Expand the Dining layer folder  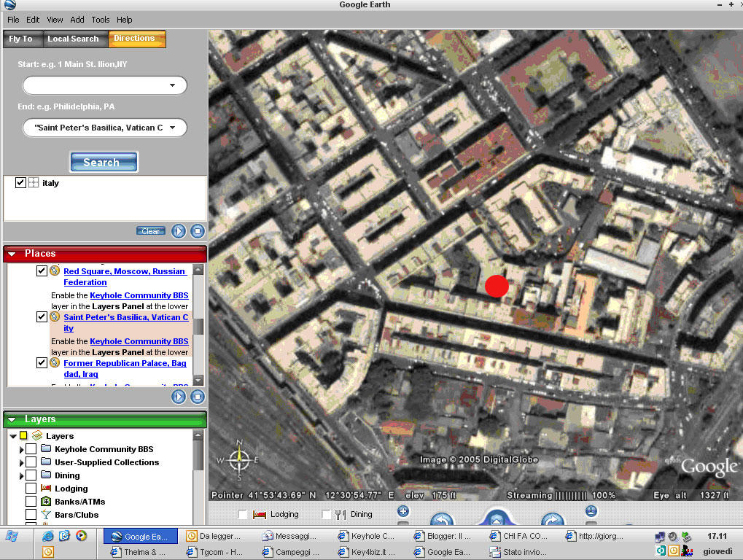[21, 475]
